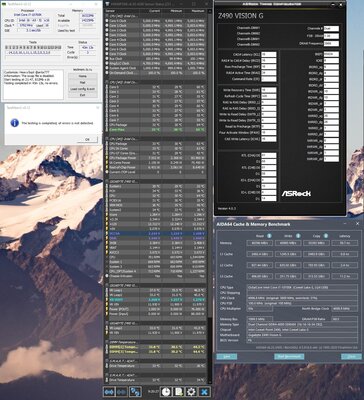
Task: Click the expand-columns arrows icon in HWiNFO toolbar
Action: (x=109, y=392)
